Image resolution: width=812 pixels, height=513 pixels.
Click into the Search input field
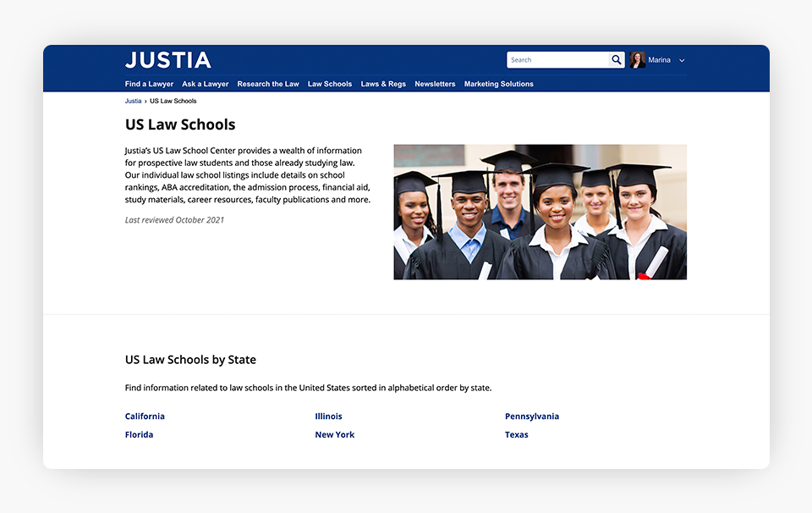coord(557,60)
